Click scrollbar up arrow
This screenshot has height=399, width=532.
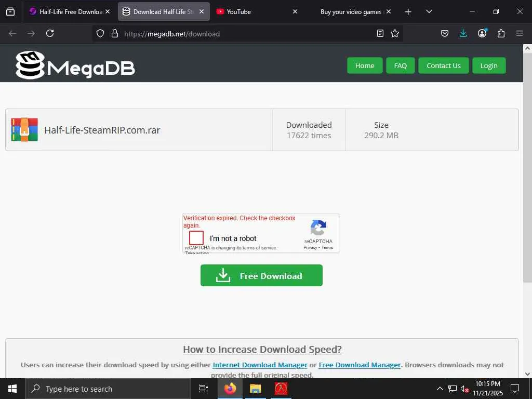click(527, 48)
